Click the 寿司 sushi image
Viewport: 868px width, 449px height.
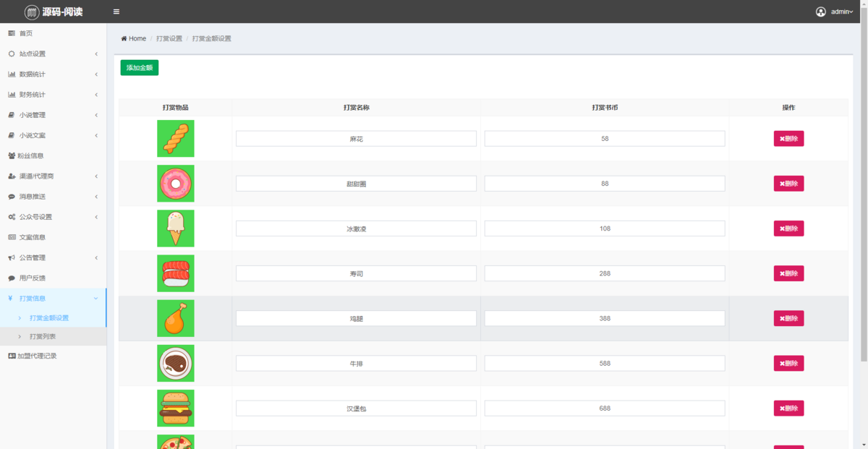[176, 273]
